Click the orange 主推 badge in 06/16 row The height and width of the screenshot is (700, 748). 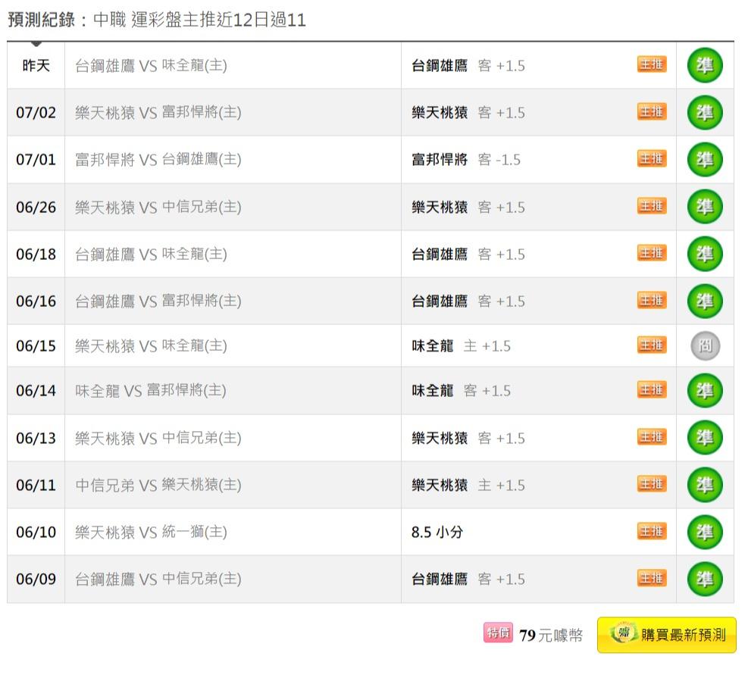coord(652,300)
